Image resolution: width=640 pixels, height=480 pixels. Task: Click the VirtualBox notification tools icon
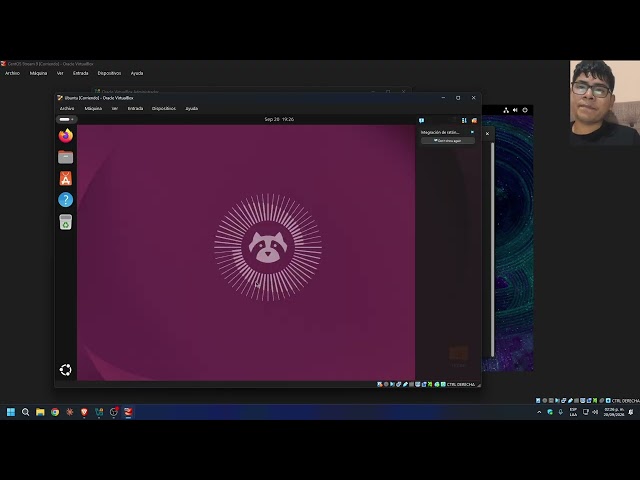(x=464, y=120)
